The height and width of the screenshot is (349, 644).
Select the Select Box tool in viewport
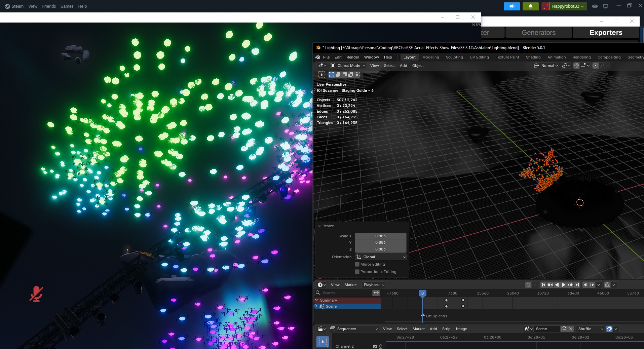coord(322,75)
